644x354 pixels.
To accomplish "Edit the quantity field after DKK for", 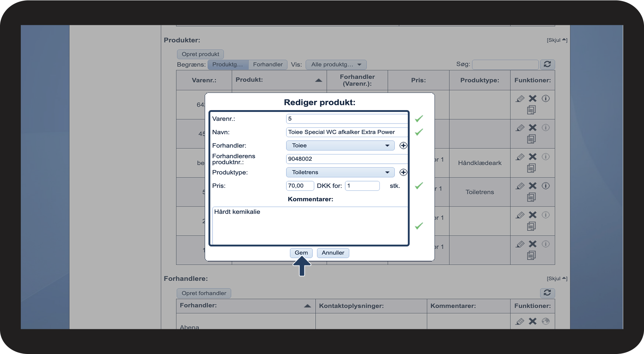I will click(362, 186).
